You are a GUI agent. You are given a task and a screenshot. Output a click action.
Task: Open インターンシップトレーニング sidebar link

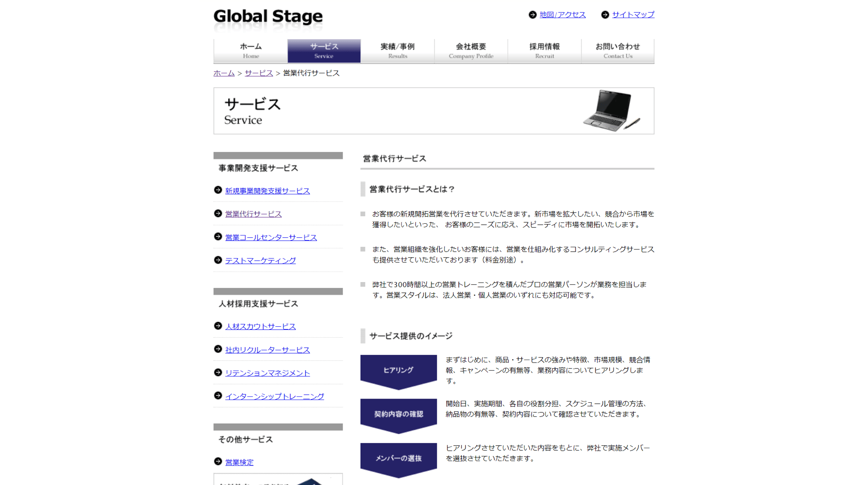[x=274, y=396]
